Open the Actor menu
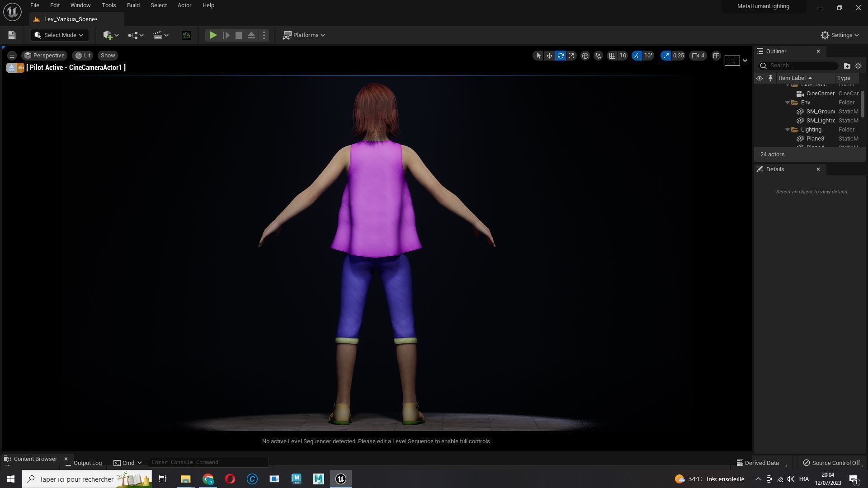The height and width of the screenshot is (488, 868). point(184,5)
